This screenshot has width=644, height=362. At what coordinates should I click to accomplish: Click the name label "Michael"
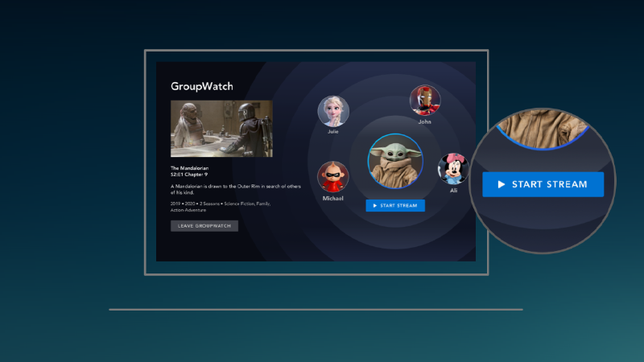click(x=332, y=198)
